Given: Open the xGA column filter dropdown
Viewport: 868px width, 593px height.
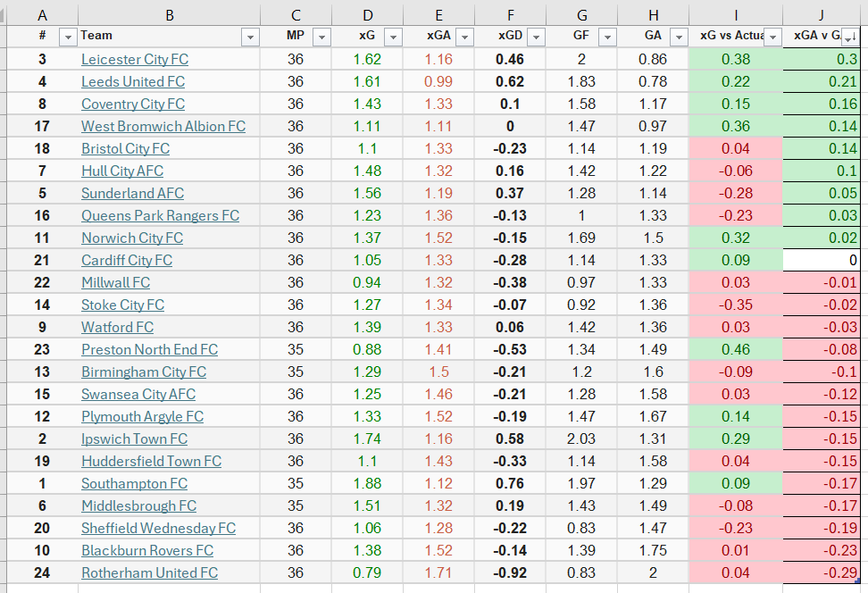Looking at the screenshot, I should [464, 38].
